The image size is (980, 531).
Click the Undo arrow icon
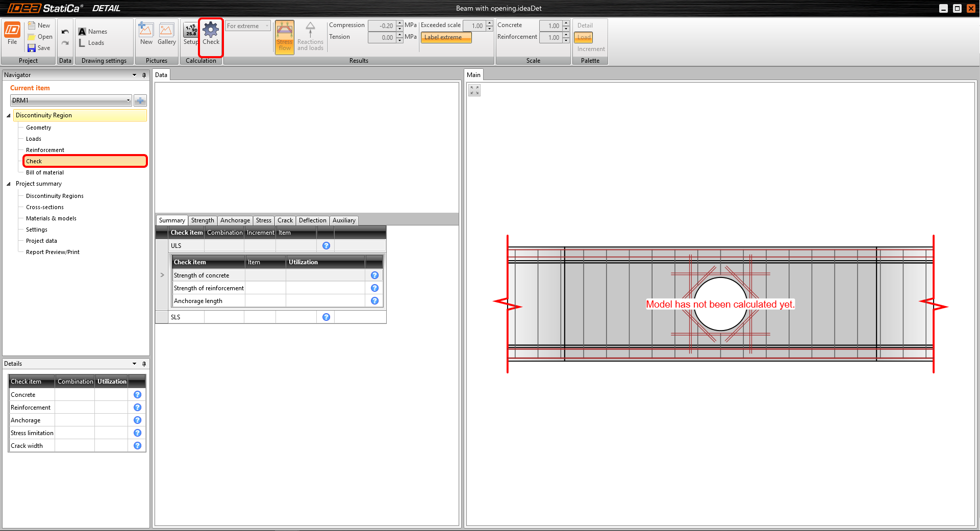(65, 32)
